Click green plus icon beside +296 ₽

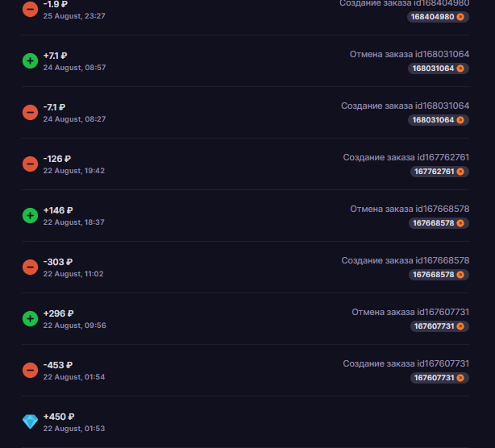31,318
